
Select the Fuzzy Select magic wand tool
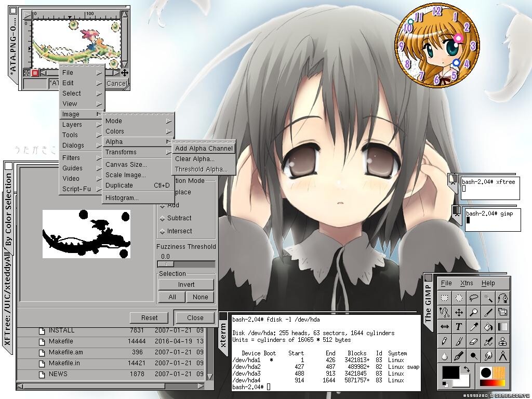pos(488,298)
